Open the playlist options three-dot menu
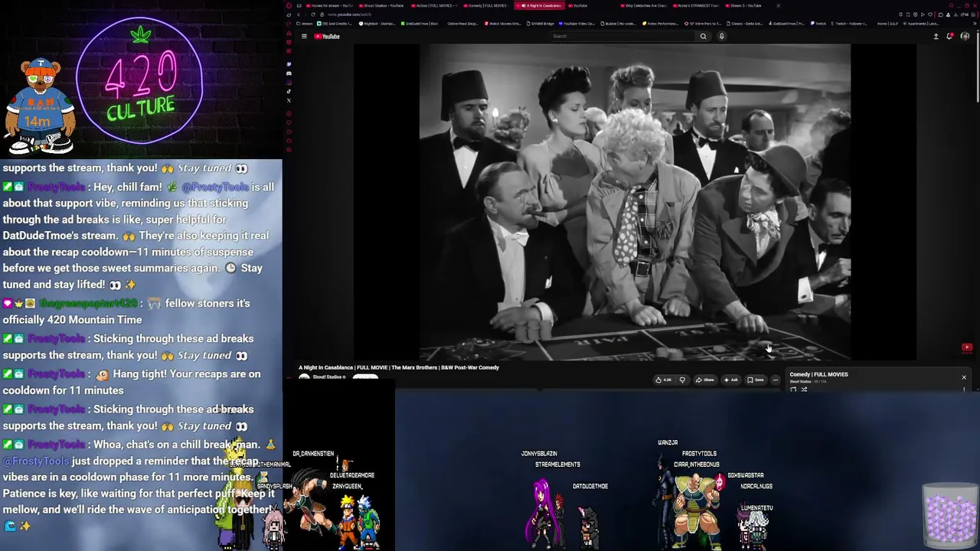 click(964, 390)
